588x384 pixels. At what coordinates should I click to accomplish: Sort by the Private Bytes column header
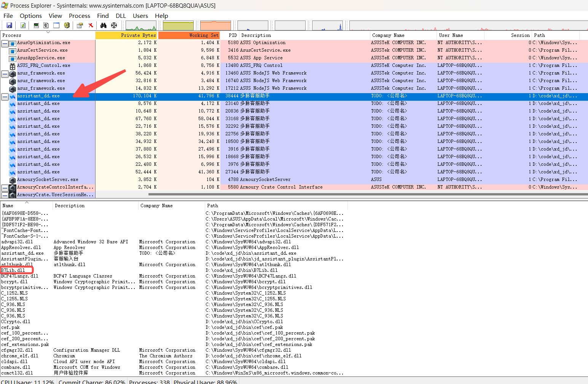pos(126,35)
